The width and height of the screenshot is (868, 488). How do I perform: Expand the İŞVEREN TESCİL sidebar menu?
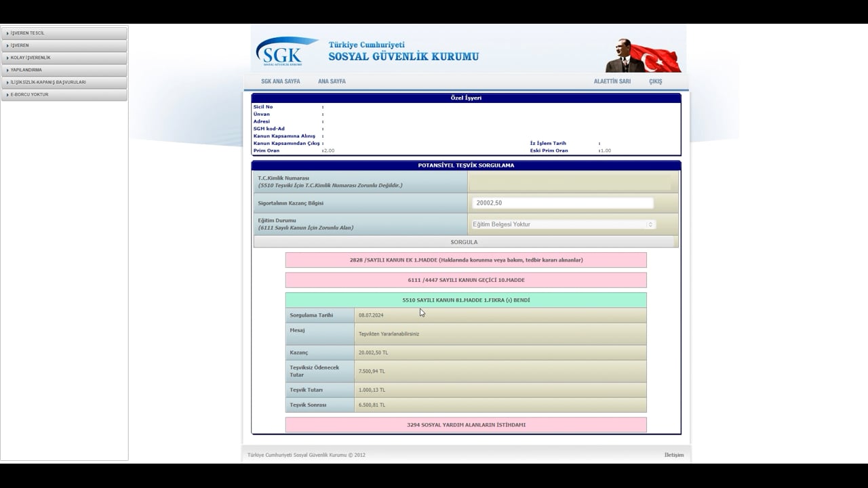pos(64,33)
